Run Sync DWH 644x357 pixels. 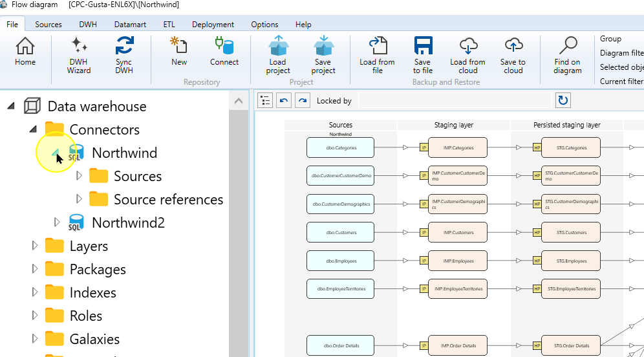[124, 55]
